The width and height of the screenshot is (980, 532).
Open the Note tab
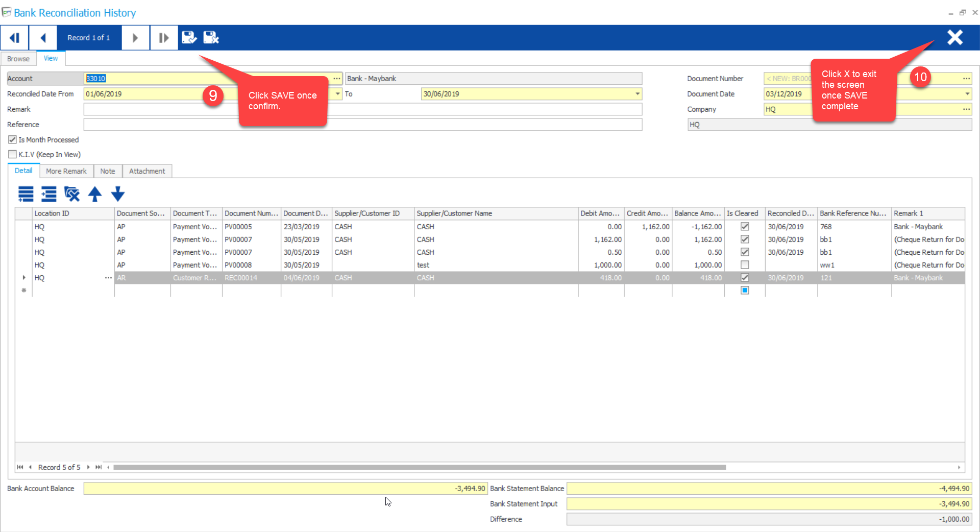[108, 171]
